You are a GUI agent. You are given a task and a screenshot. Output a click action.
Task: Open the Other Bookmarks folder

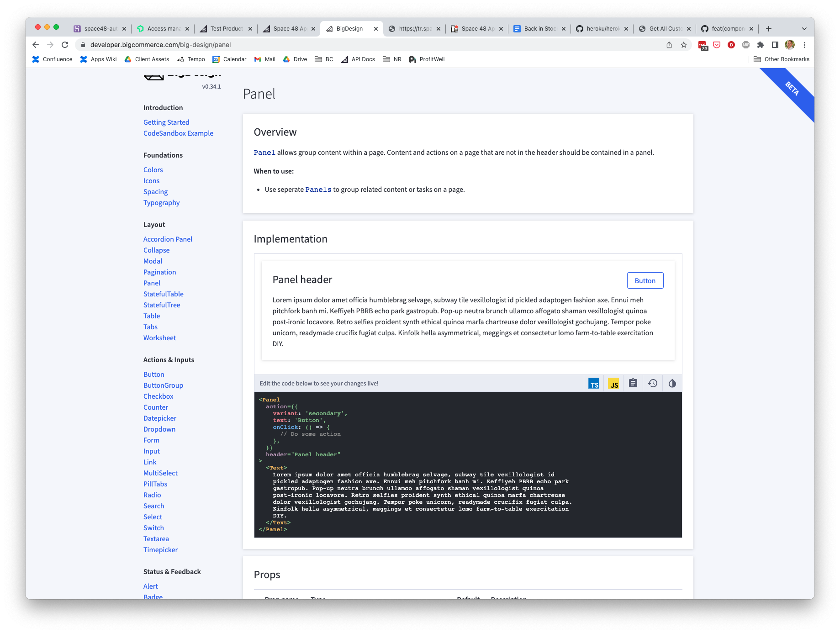[x=781, y=59]
